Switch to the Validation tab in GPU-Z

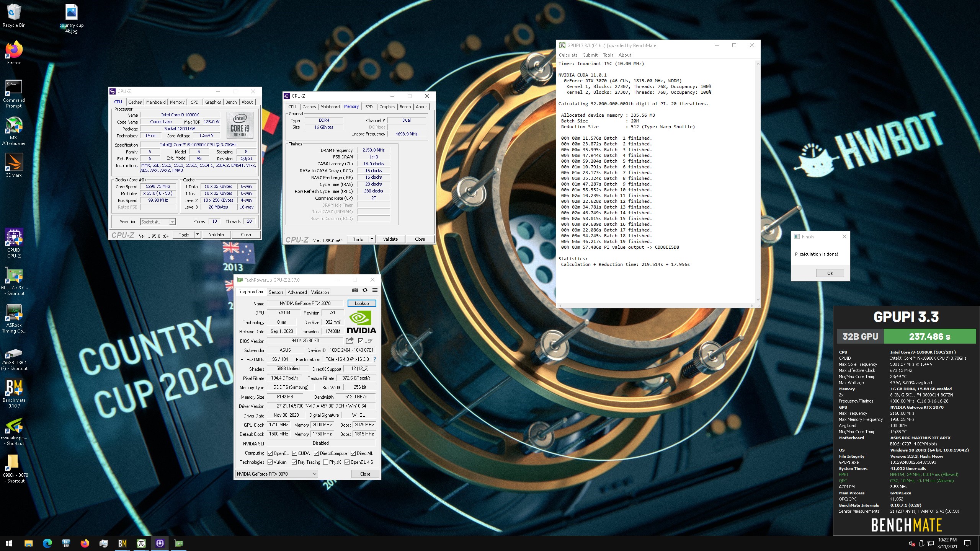320,292
